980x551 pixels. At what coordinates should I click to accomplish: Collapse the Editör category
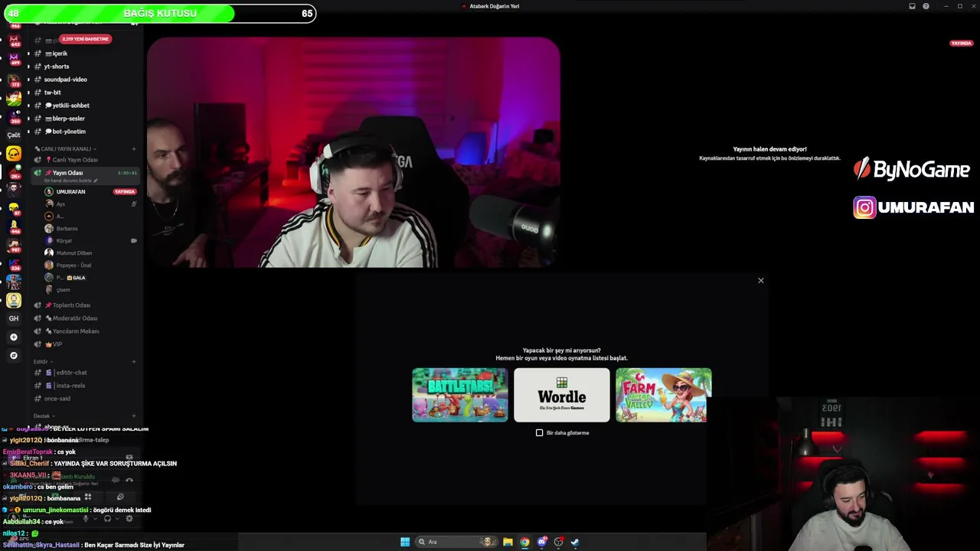(42, 361)
